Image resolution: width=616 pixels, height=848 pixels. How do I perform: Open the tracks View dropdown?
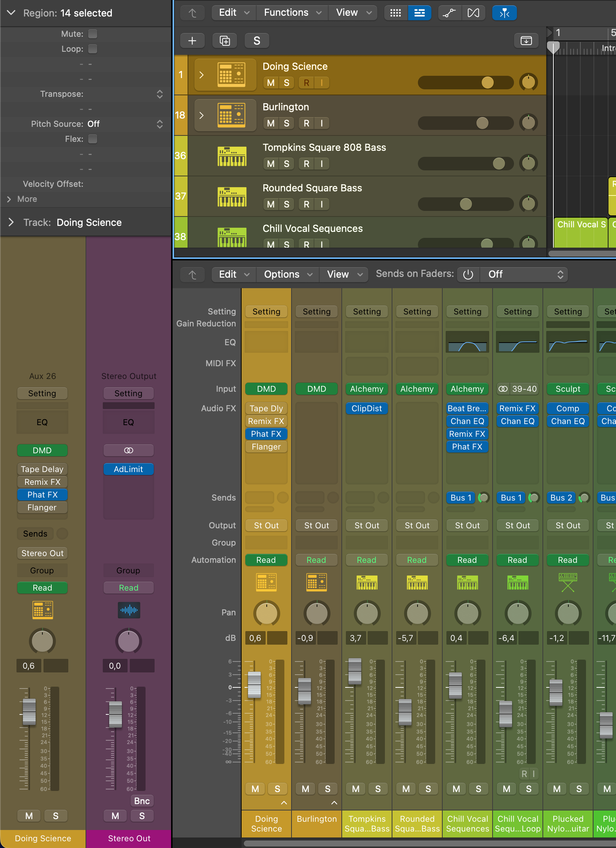[353, 13]
